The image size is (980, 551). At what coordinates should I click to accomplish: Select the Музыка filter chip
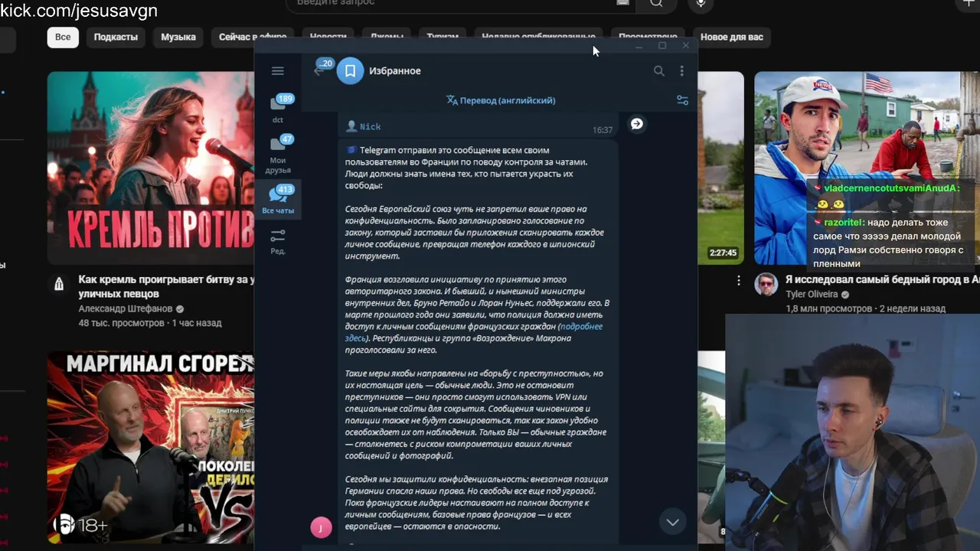pyautogui.click(x=178, y=37)
